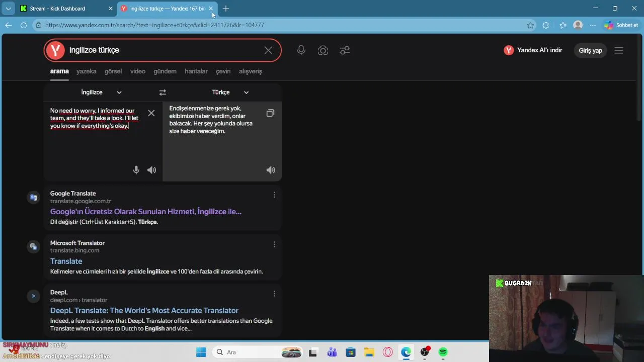Go back in the browser
The width and height of the screenshot is (644, 362).
coord(9,25)
